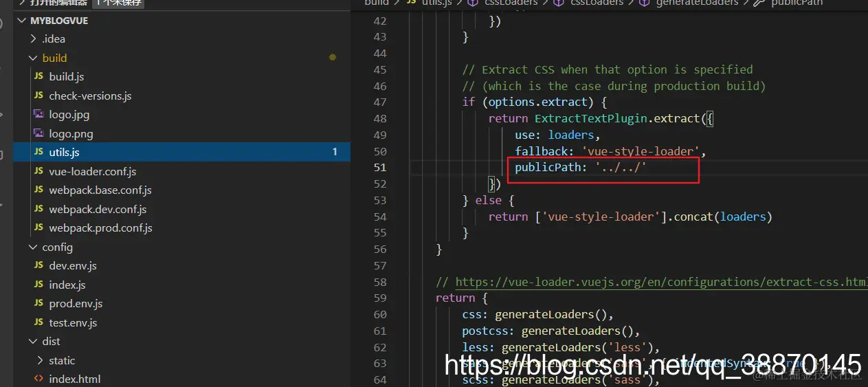Open the vue-loader.vuejs.org link in comment

point(662,282)
